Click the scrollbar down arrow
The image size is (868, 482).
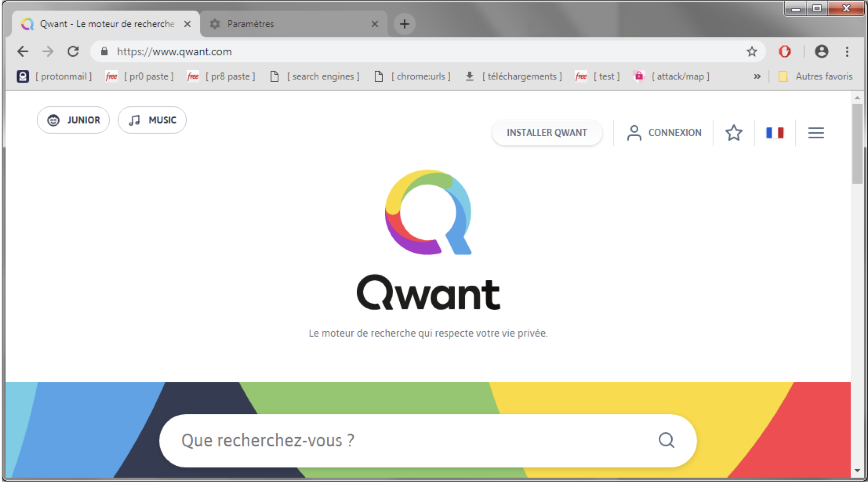[x=857, y=470]
